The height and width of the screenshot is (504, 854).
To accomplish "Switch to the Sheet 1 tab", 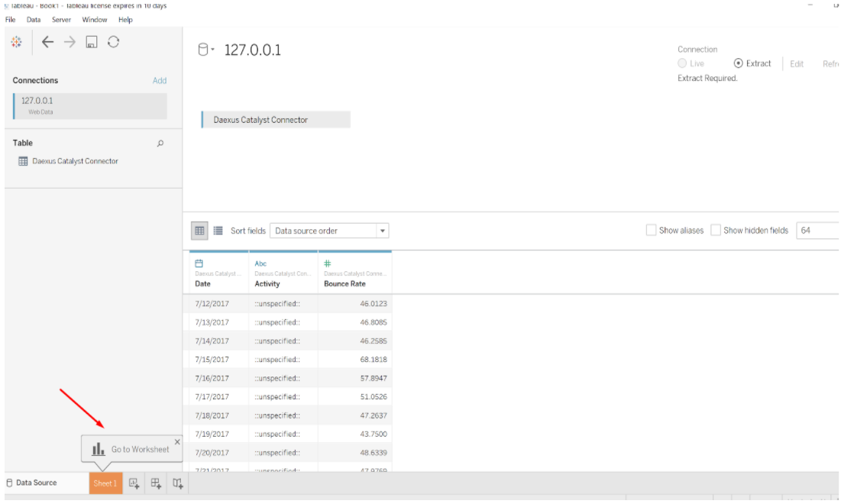I will (x=105, y=483).
